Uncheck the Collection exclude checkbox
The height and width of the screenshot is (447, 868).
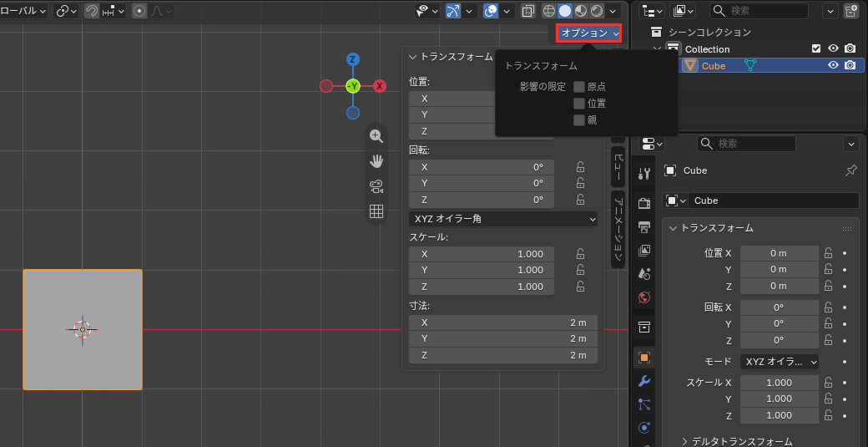pos(816,48)
